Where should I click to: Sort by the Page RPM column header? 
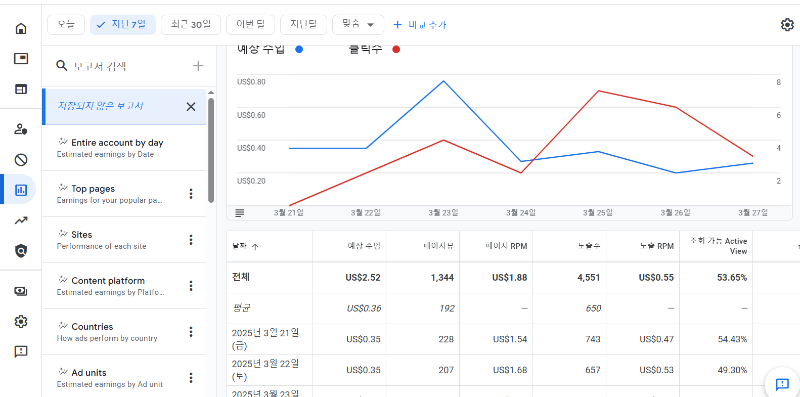click(x=506, y=246)
